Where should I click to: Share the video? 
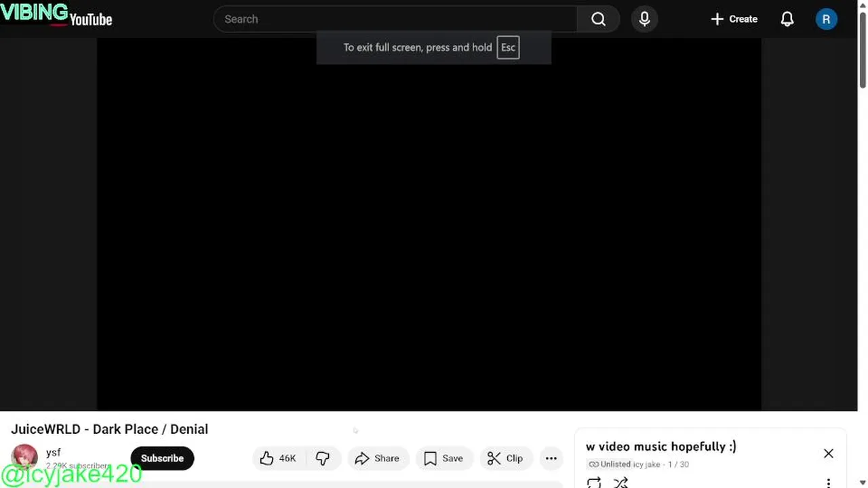[378, 458]
